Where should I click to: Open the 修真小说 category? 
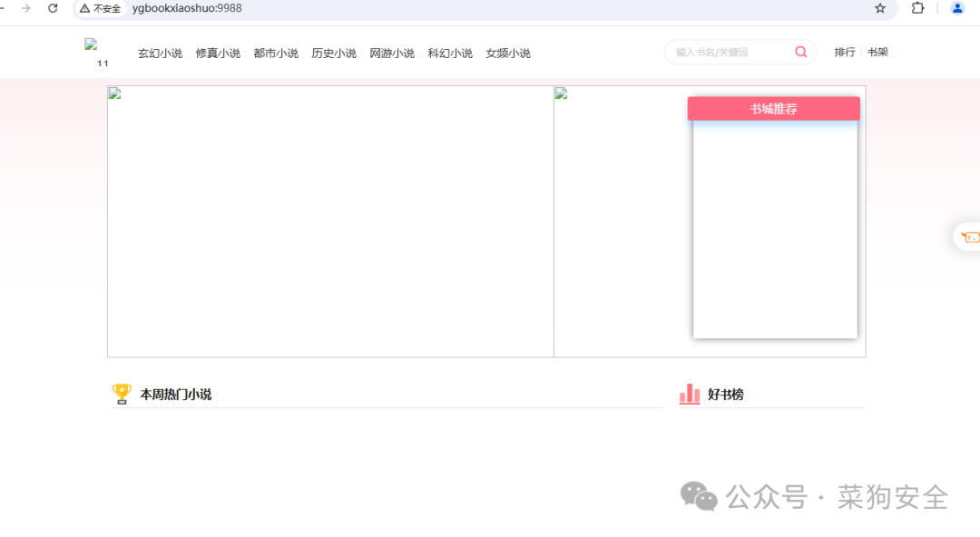[218, 54]
